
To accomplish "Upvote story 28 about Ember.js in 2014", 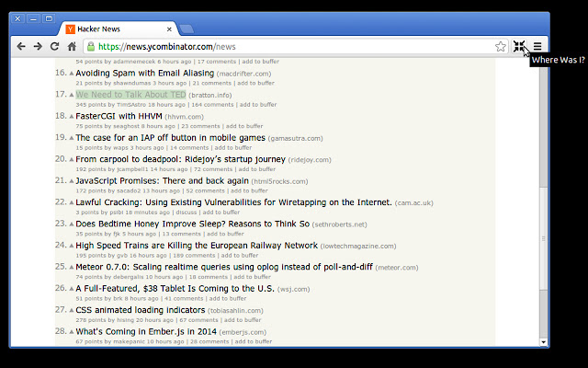I will click(72, 332).
